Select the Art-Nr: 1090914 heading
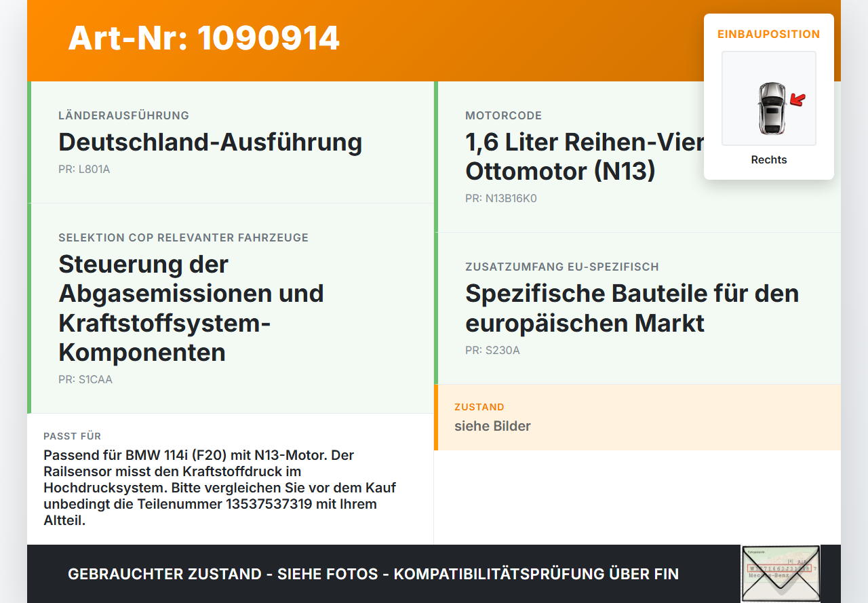 coord(203,38)
